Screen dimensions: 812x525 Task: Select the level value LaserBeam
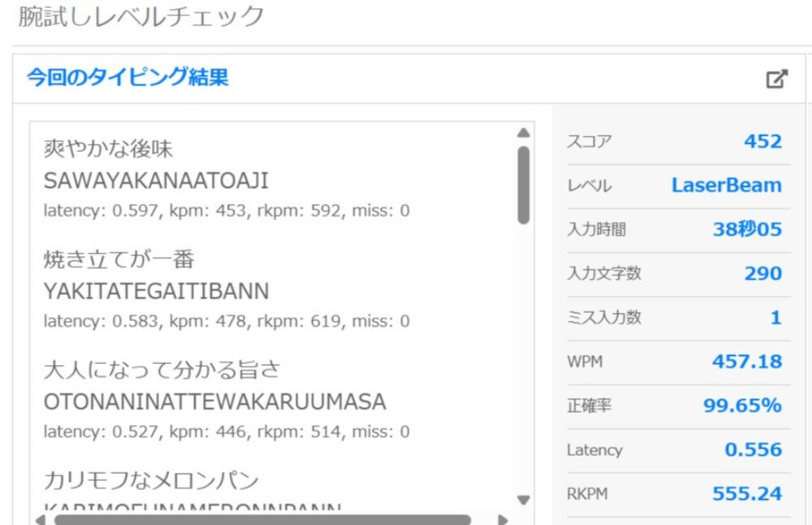coord(727,185)
